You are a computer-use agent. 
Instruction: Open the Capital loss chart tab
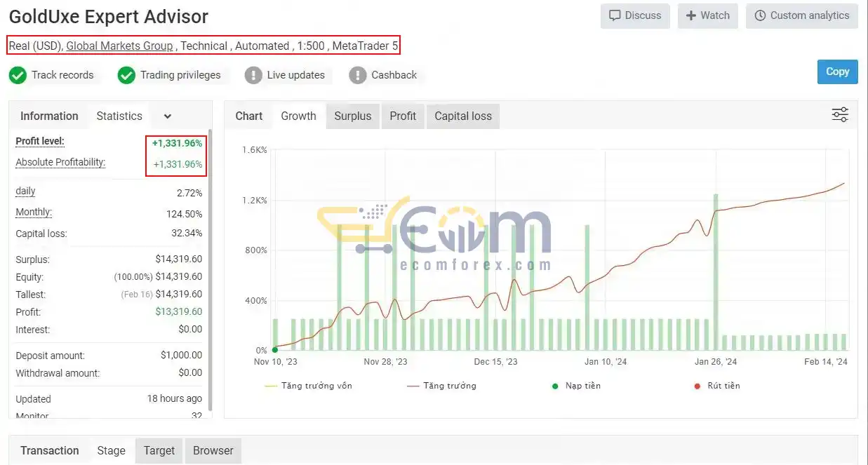pyautogui.click(x=463, y=116)
